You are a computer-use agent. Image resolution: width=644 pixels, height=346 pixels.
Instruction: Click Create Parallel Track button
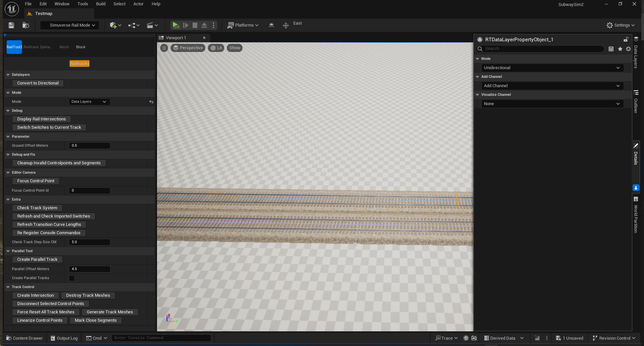point(37,259)
